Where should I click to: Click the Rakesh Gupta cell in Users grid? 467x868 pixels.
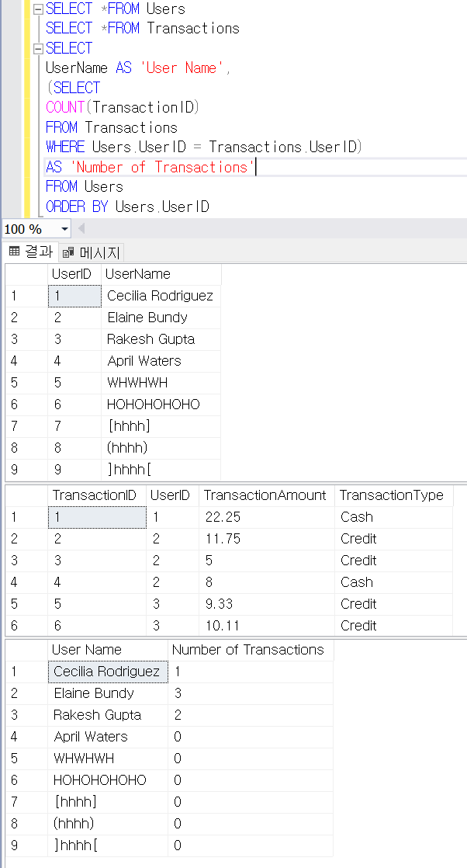click(161, 339)
